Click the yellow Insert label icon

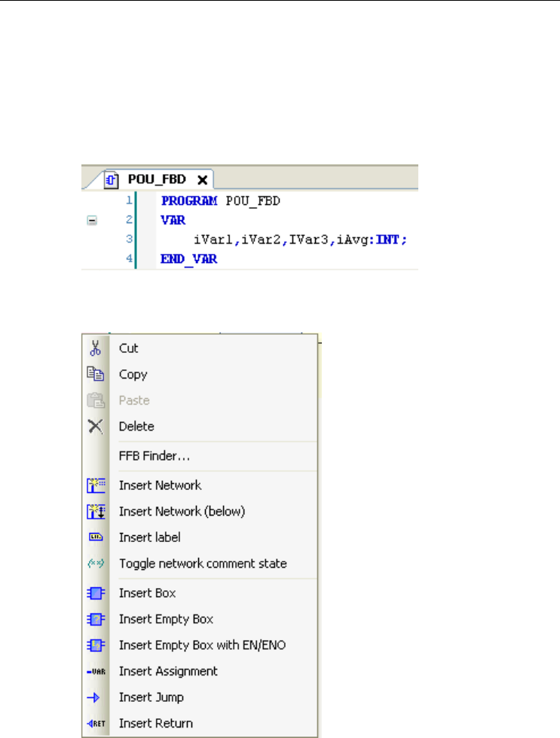pos(96,537)
